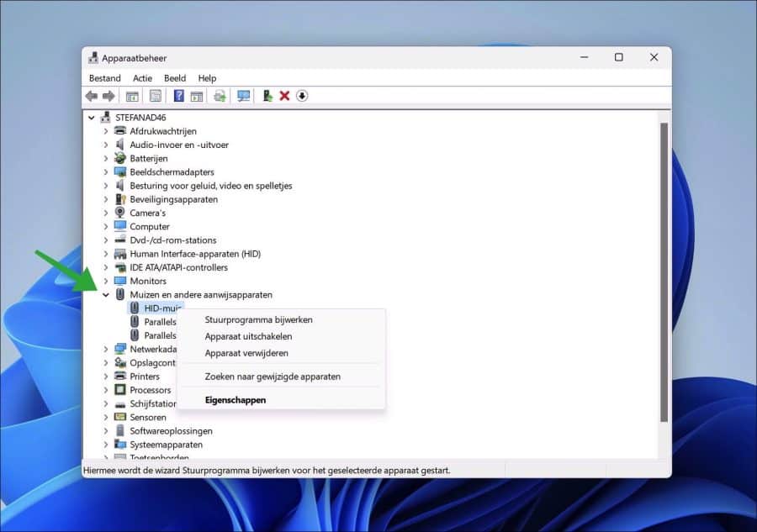Expand the Softwareoplossingen chevron
Viewport: 757px width, 532px height.
coord(106,430)
